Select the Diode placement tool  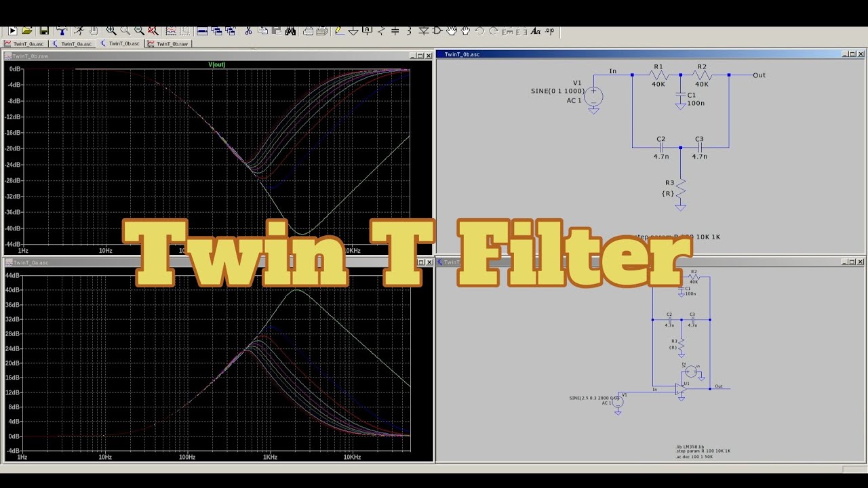424,31
